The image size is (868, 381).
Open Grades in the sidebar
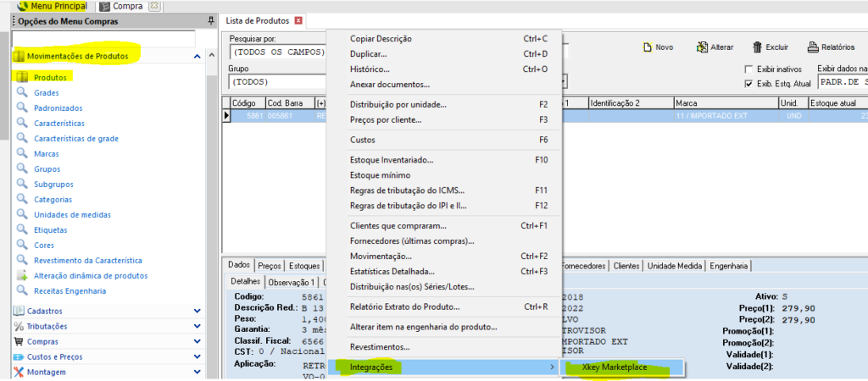click(x=46, y=92)
